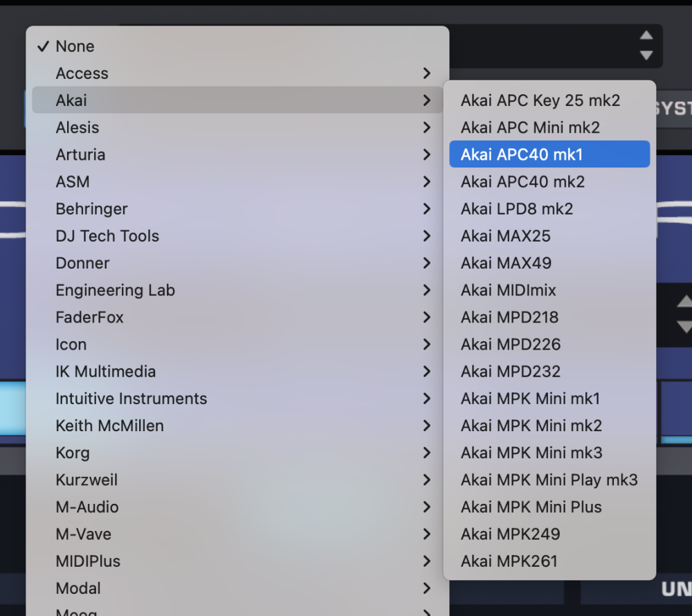Select Akai LPD8 mk2
Image resolution: width=692 pixels, height=616 pixels.
[517, 208]
